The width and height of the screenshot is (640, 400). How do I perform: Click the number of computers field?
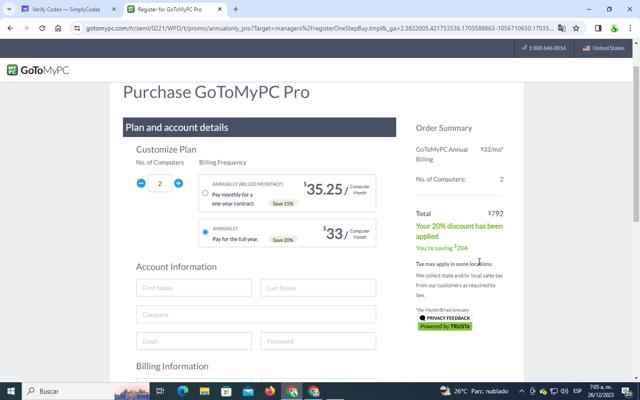click(x=160, y=184)
